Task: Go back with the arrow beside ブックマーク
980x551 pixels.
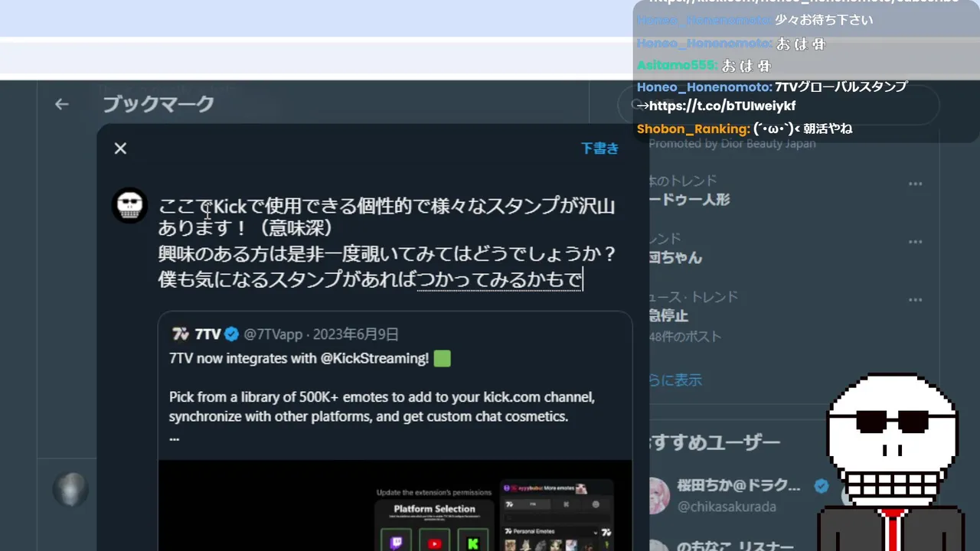Action: tap(62, 104)
